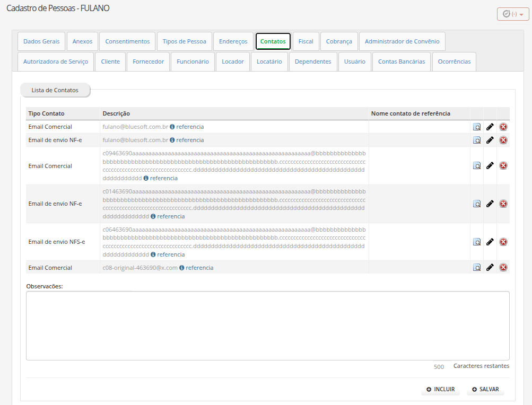The height and width of the screenshot is (405, 532).
Task: Delete the fulano@bluesoft.com.br Email Comercial contact
Action: 503,127
